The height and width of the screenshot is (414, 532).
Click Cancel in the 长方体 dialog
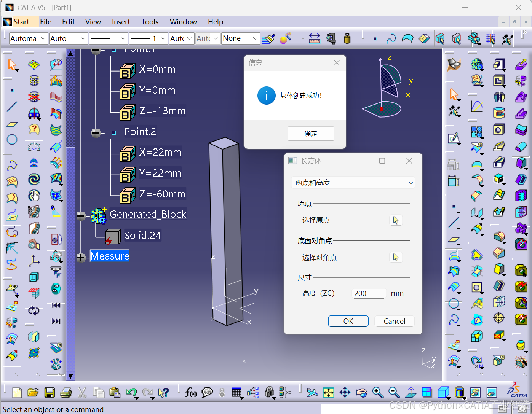point(395,321)
